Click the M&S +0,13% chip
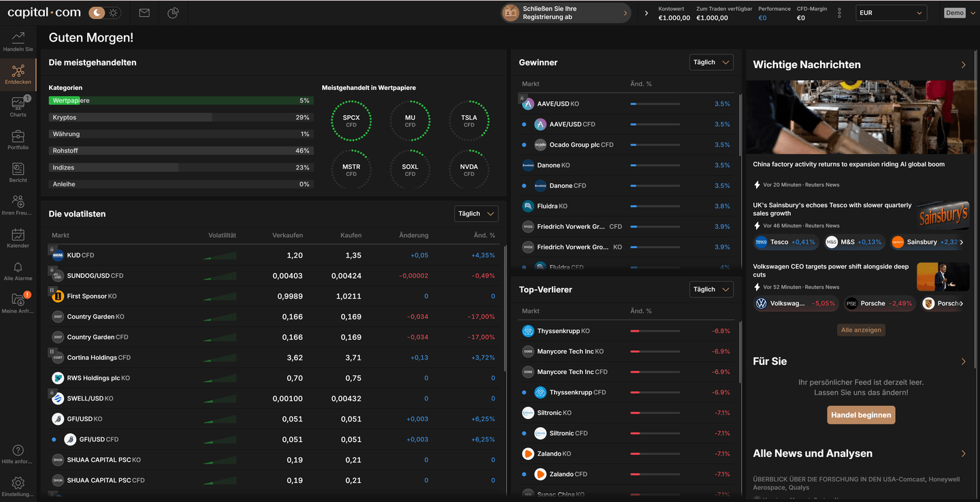The width and height of the screenshot is (980, 502). pos(854,242)
